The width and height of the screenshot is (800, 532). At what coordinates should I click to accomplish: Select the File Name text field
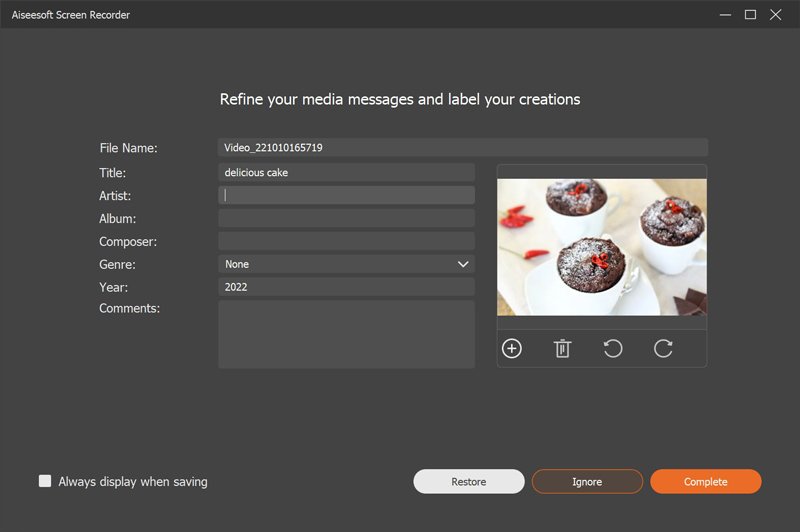click(x=462, y=147)
